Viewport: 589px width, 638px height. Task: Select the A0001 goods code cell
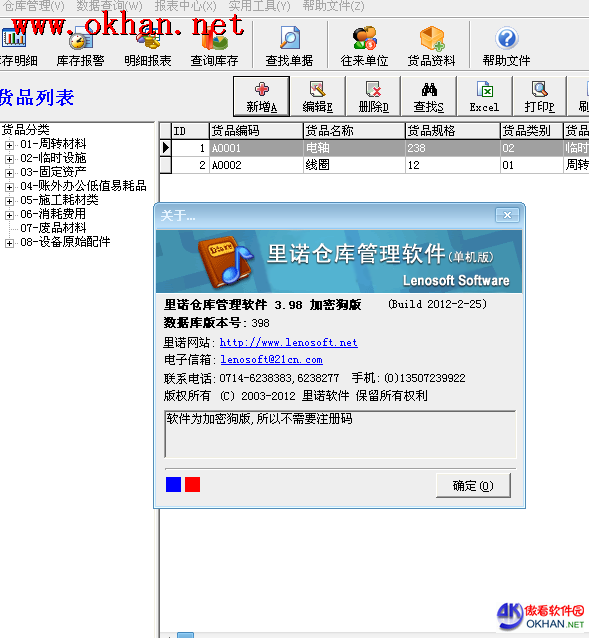pos(256,148)
